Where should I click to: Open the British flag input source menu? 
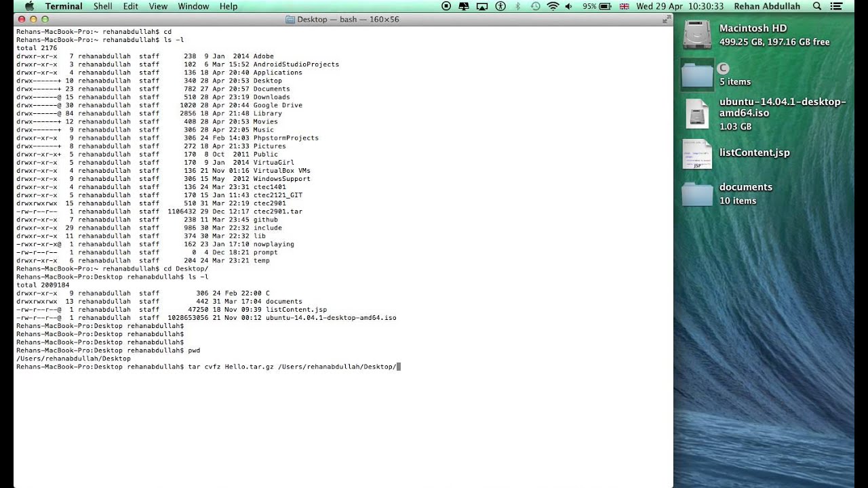[624, 6]
